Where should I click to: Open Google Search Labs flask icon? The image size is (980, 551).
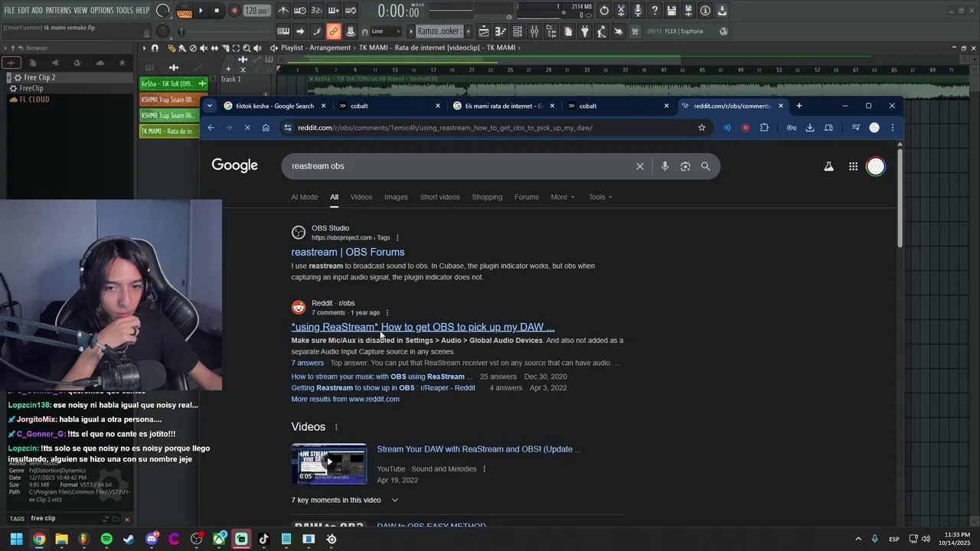828,166
